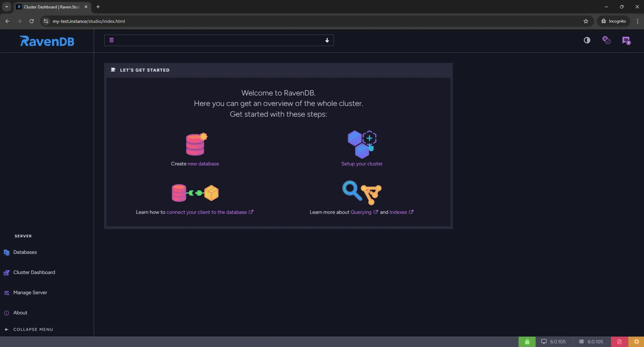Viewport: 644px width, 347px height.
Task: Click the browser address bar URL
Action: (x=89, y=21)
